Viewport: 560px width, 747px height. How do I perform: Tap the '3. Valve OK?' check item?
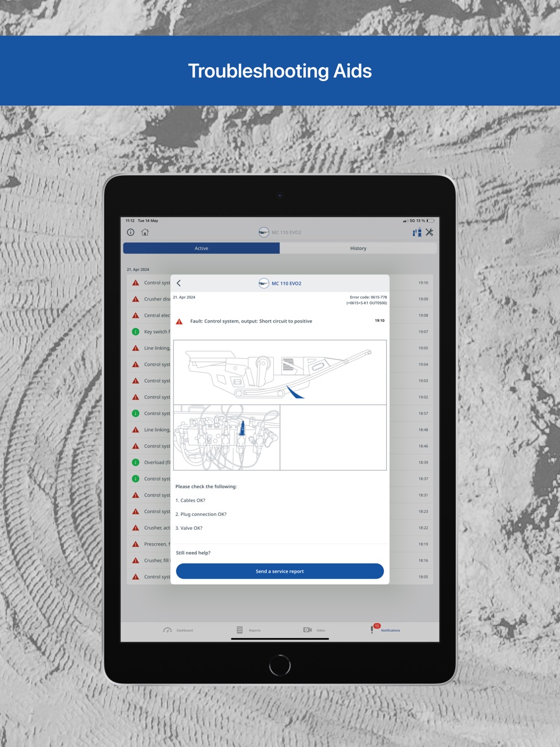(x=189, y=528)
